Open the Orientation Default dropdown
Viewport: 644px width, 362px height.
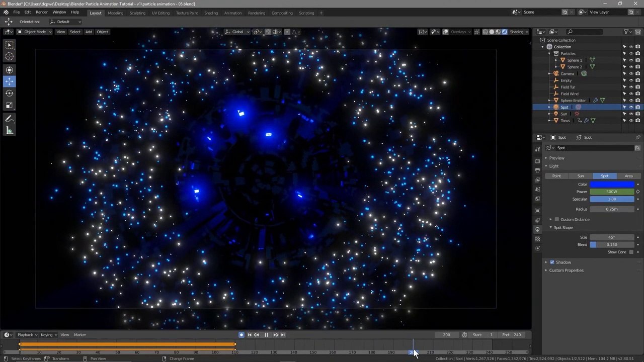click(66, 22)
